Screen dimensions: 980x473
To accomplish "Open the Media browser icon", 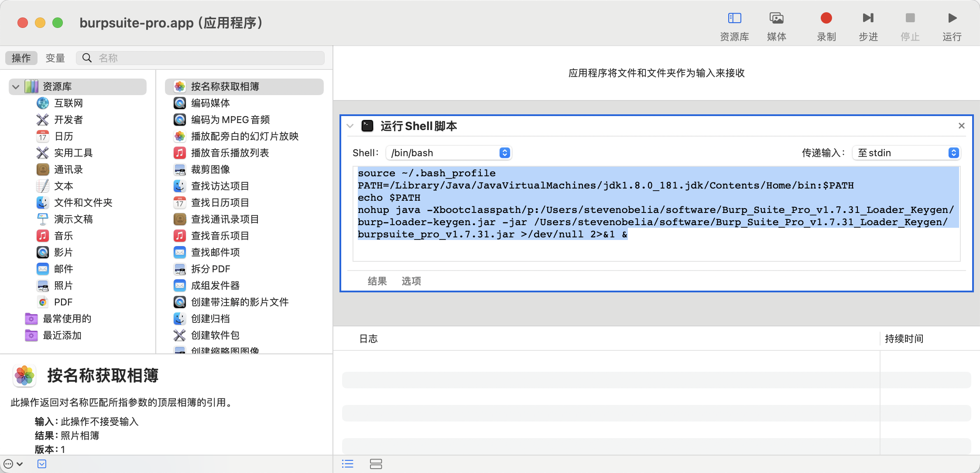I will point(776,18).
